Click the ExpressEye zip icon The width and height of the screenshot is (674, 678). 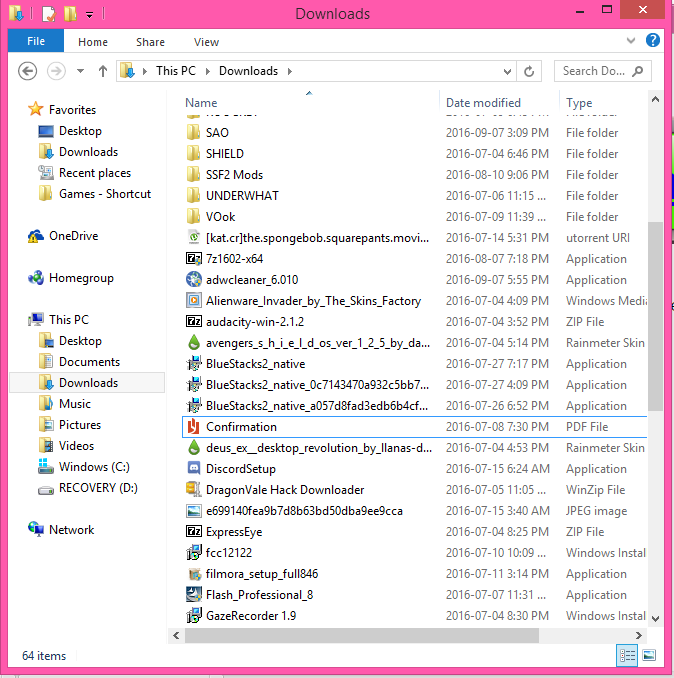coord(194,531)
